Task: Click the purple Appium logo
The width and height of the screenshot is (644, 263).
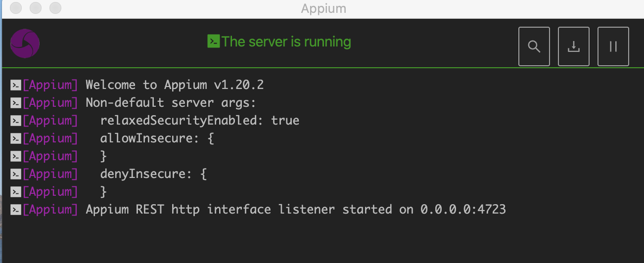Action: click(25, 44)
